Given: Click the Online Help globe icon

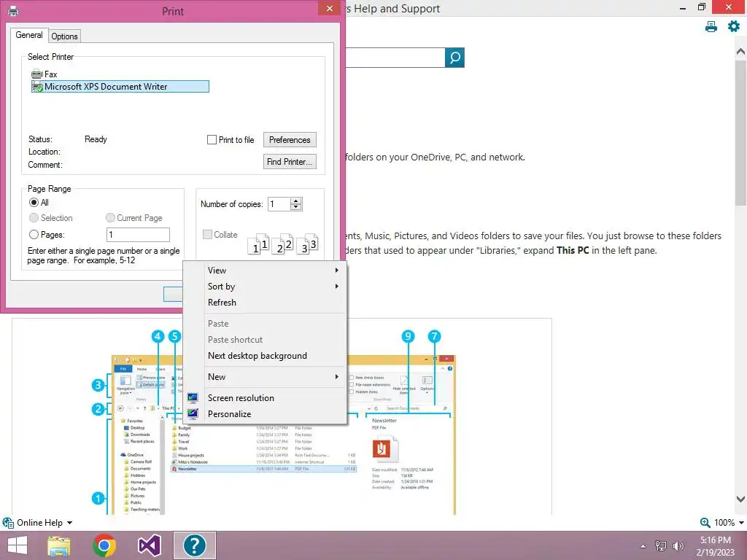Looking at the screenshot, I should tap(7, 522).
